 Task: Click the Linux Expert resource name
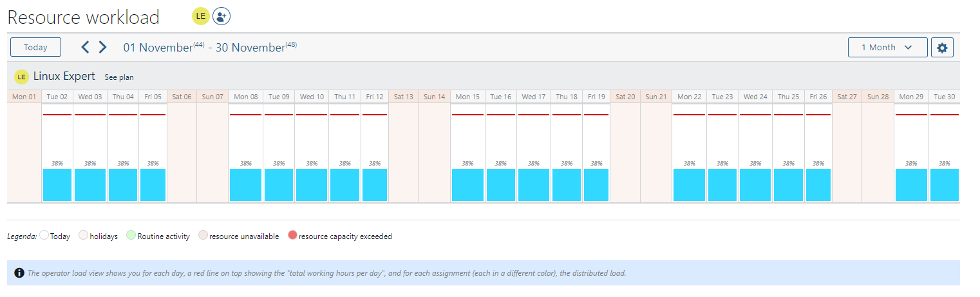(64, 77)
